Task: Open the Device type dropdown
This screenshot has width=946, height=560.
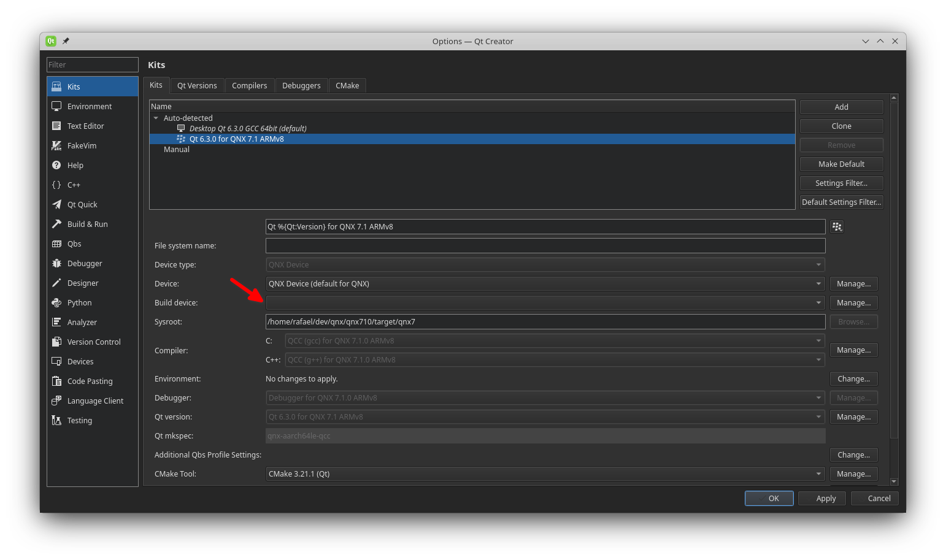Action: click(545, 264)
